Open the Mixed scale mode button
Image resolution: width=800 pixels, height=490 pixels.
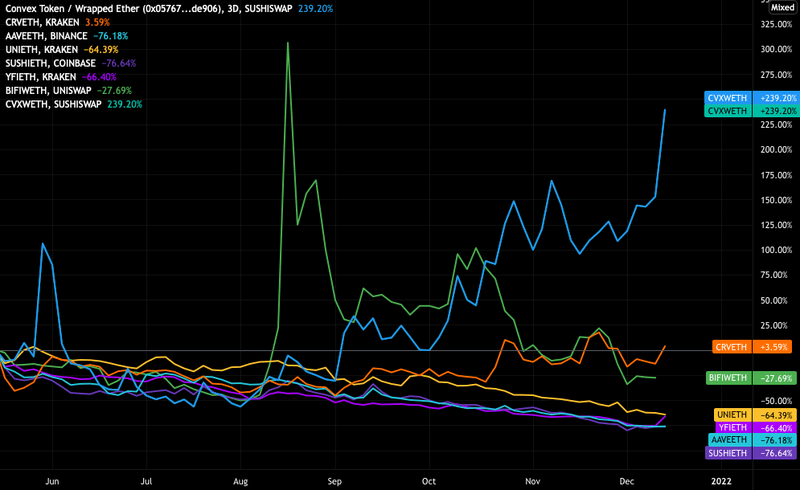tap(782, 8)
